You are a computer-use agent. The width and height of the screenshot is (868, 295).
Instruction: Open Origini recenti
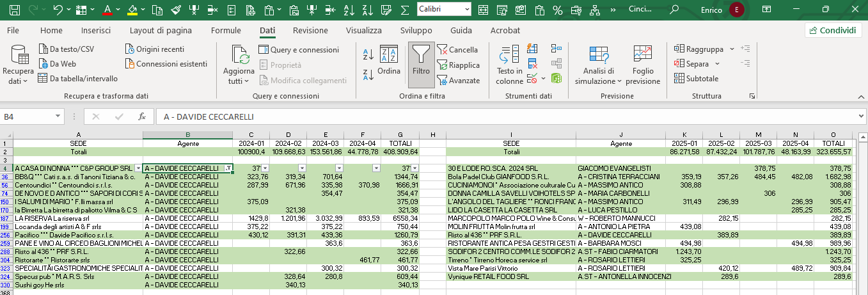155,49
